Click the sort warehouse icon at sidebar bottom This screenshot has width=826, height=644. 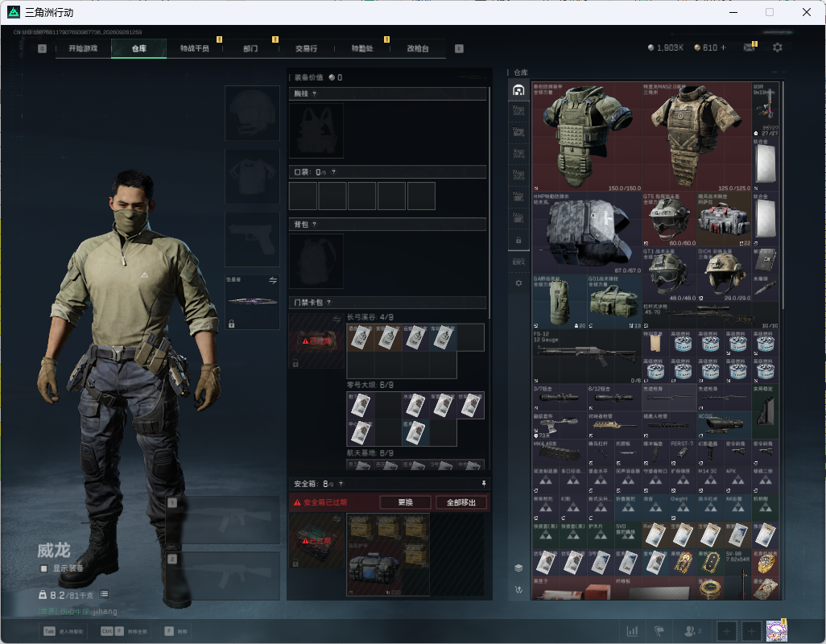(x=518, y=589)
